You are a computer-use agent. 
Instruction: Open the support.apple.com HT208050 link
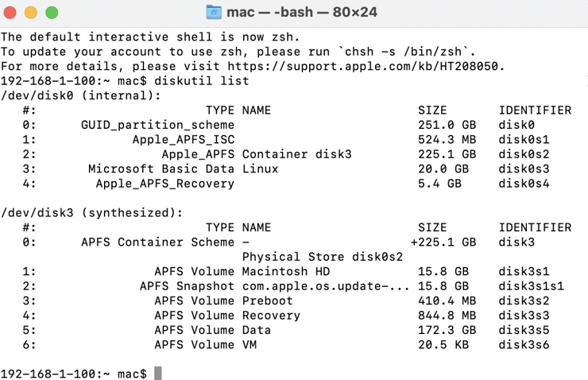[362, 67]
